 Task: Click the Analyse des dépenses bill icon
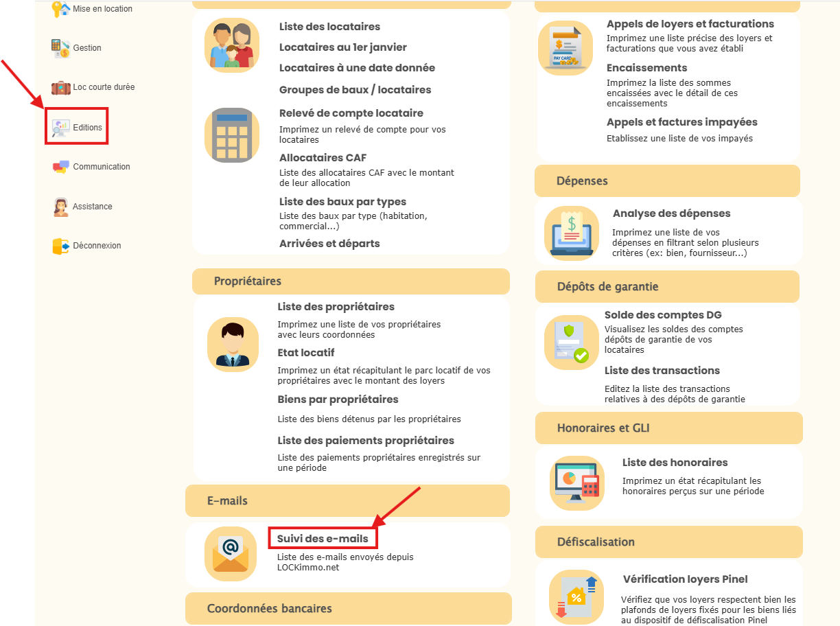pos(572,233)
